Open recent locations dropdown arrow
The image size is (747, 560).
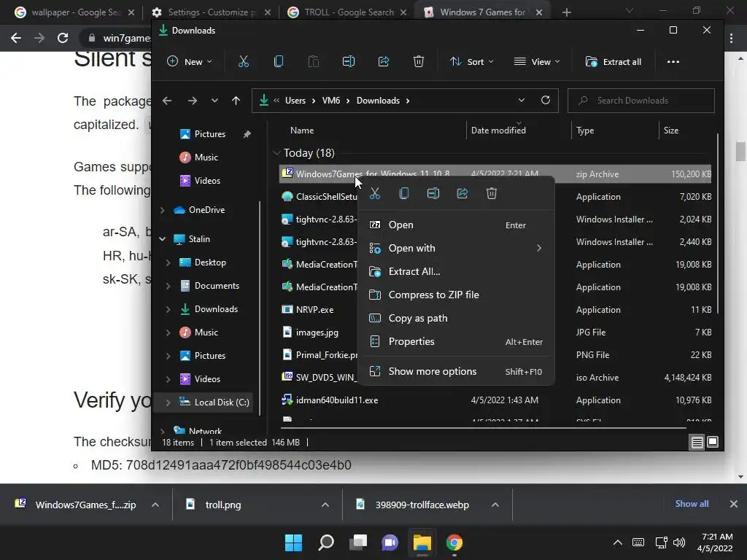[x=214, y=101]
